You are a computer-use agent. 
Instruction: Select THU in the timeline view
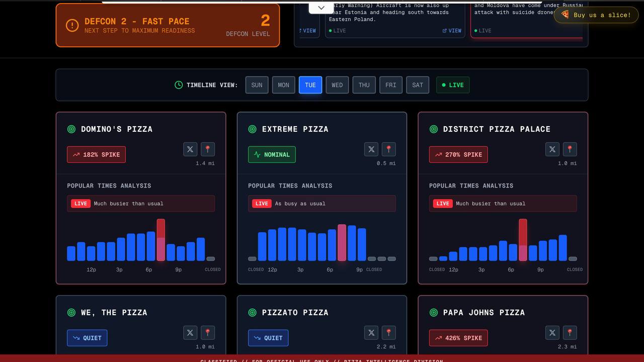(364, 85)
